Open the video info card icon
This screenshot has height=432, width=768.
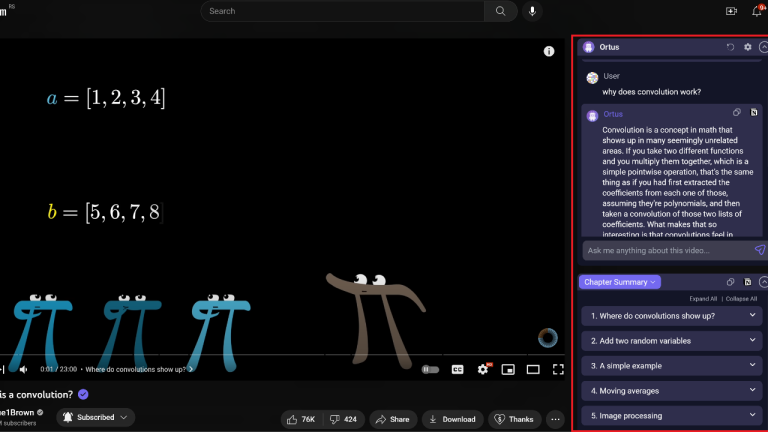click(x=549, y=51)
